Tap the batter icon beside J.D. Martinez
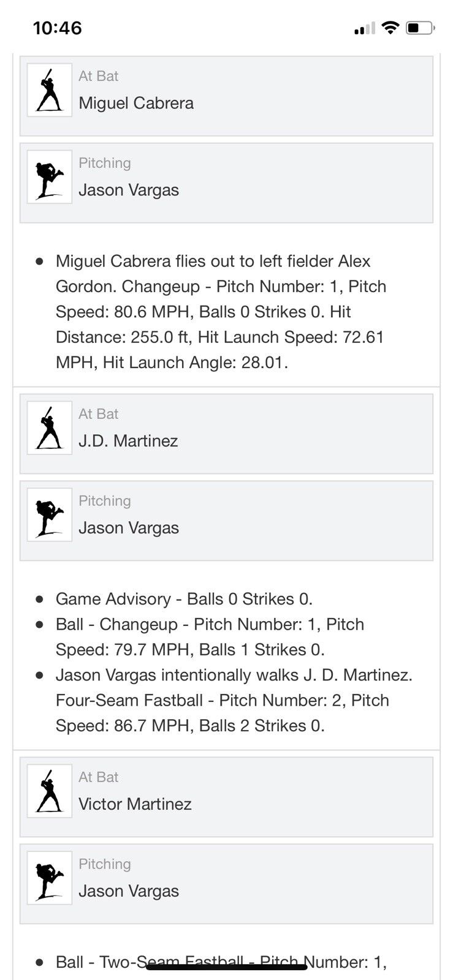This screenshot has width=453, height=980. tap(50, 428)
